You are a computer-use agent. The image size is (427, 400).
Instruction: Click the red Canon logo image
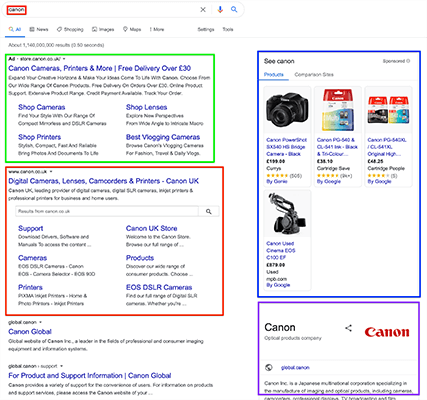[387, 331]
